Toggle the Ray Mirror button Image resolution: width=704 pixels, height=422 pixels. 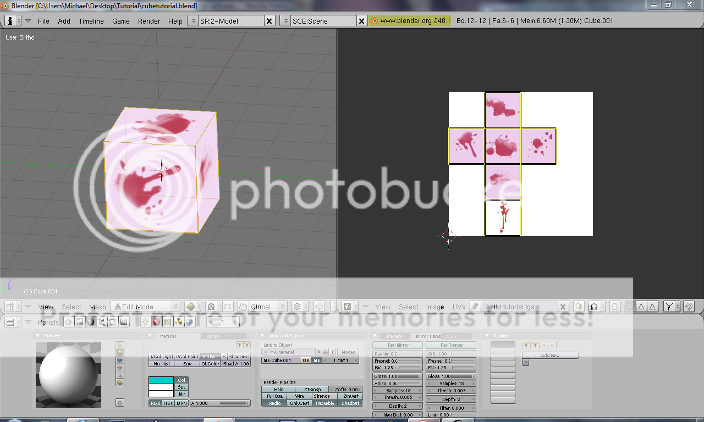395,345
